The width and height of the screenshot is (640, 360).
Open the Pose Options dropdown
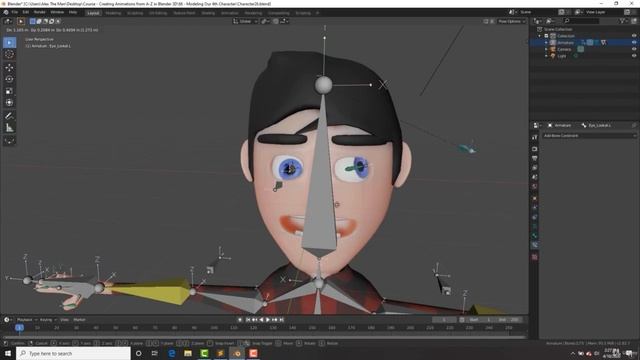pos(511,21)
